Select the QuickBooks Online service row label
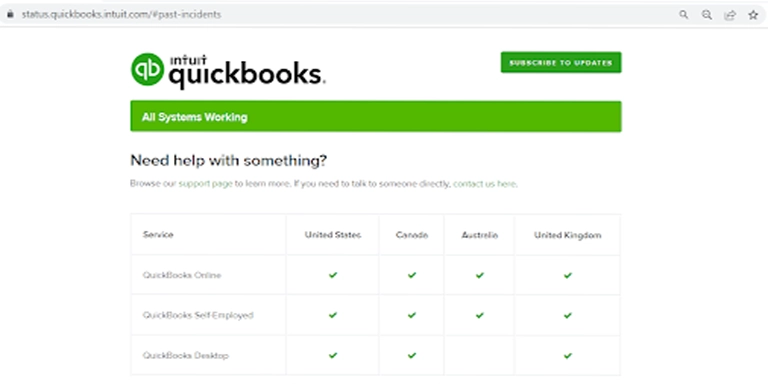The height and width of the screenshot is (384, 768). (x=182, y=275)
